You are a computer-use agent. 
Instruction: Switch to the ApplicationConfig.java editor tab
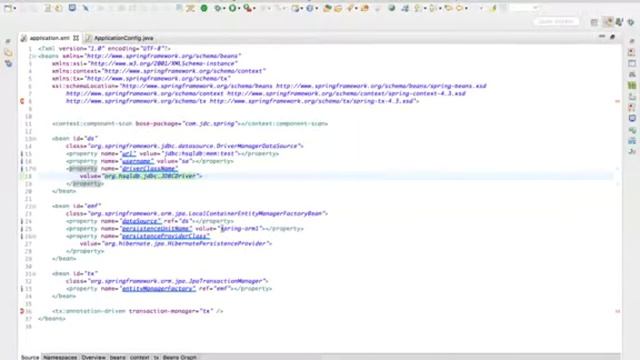tap(123, 38)
